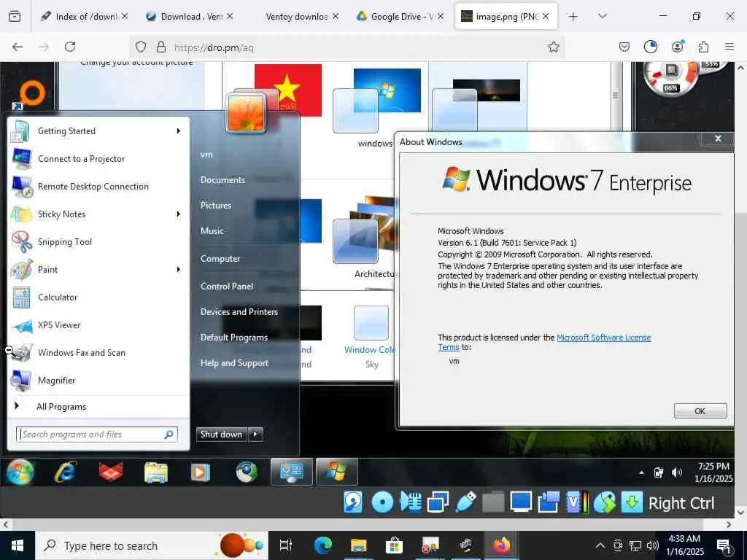Open the Firefox View icon at top left
The width and height of the screenshot is (747, 560).
(x=15, y=17)
